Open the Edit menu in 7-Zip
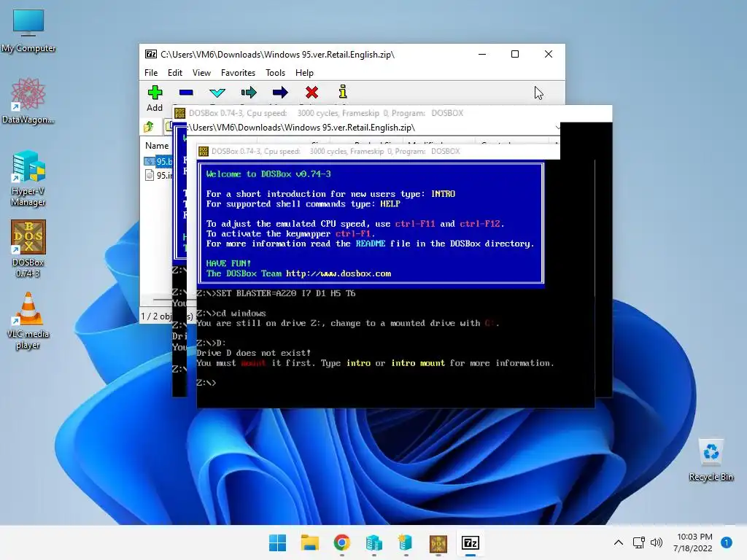Viewport: 747px width, 560px height. 175,73
